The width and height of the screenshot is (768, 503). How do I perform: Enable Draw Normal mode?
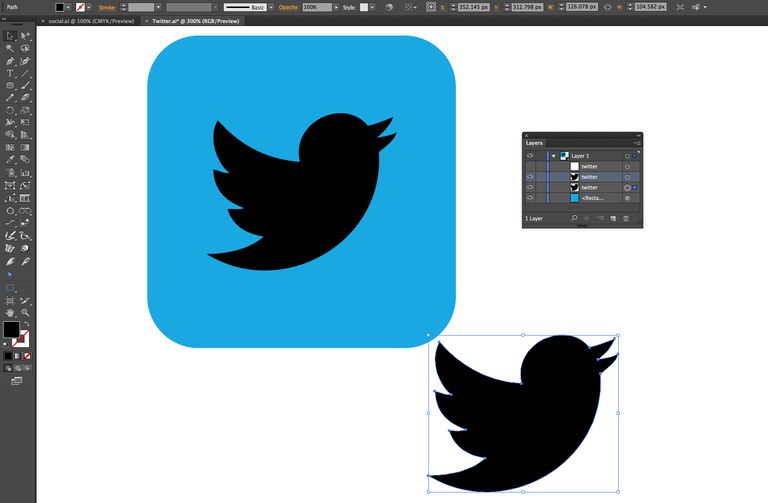(x=8, y=368)
